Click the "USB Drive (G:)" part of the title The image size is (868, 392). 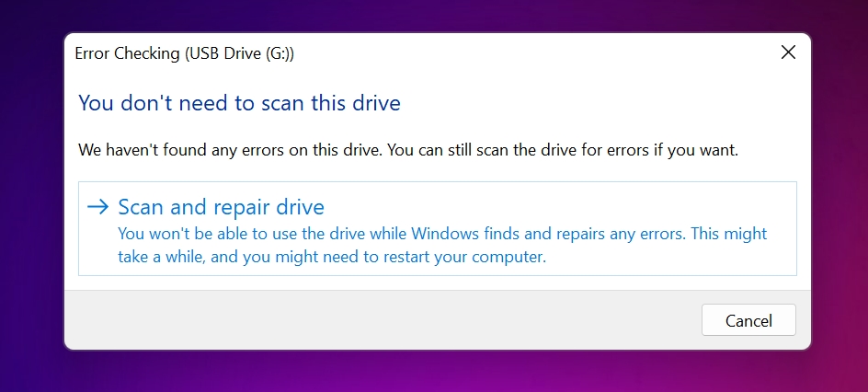[239, 53]
